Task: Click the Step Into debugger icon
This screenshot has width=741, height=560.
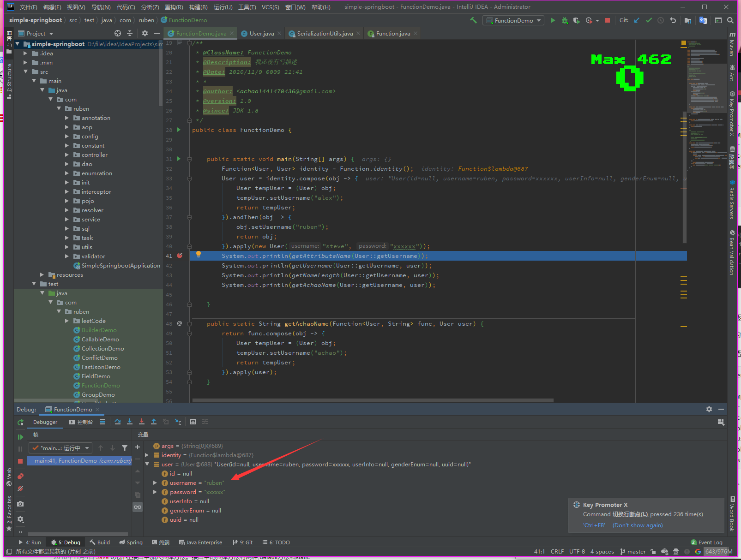Action: [x=130, y=422]
